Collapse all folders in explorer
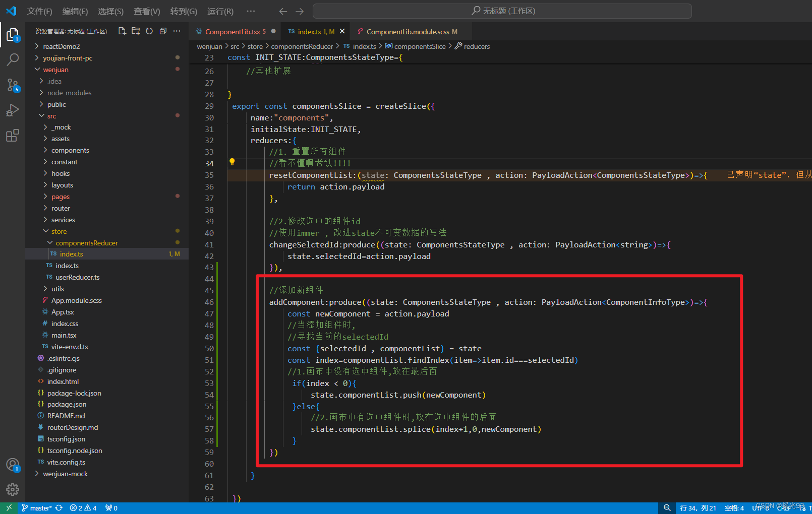 tap(163, 31)
